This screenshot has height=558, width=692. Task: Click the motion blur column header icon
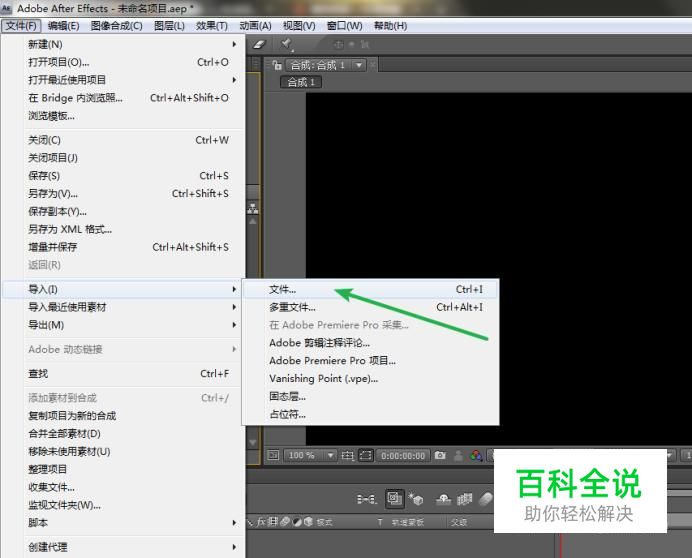(285, 522)
